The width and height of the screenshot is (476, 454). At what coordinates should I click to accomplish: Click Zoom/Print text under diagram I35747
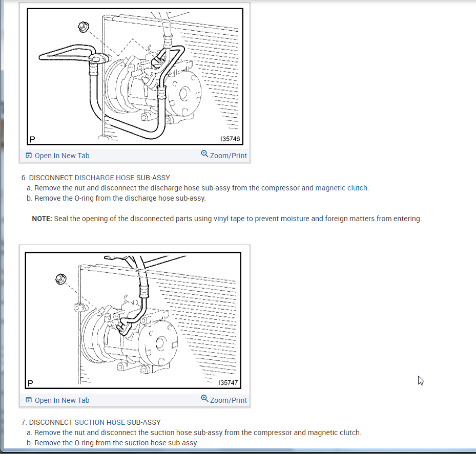(x=229, y=400)
